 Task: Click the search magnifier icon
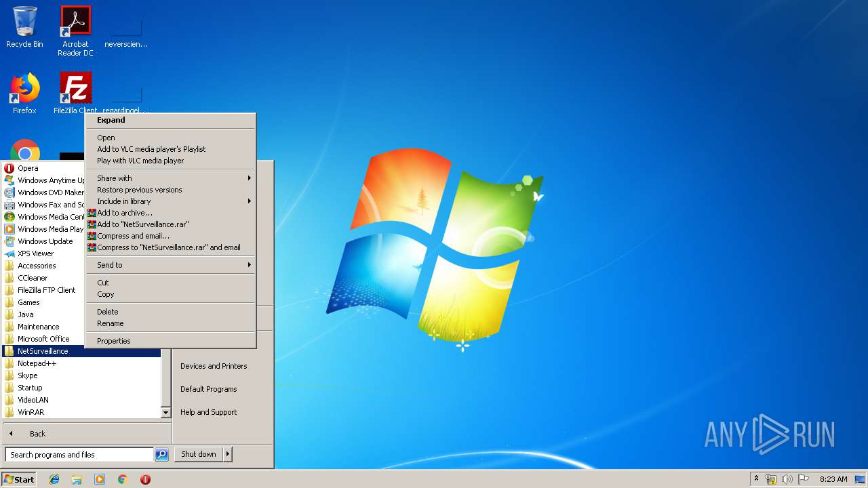(161, 455)
